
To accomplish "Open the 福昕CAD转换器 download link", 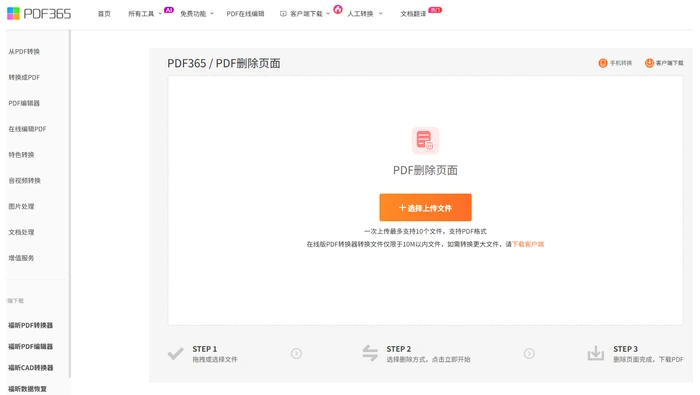I will (x=30, y=368).
